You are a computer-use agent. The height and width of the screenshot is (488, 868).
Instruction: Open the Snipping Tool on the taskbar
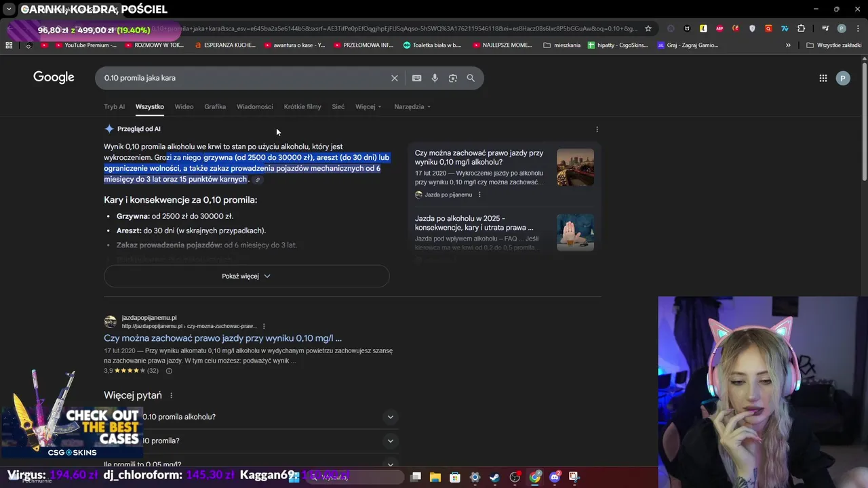574,477
